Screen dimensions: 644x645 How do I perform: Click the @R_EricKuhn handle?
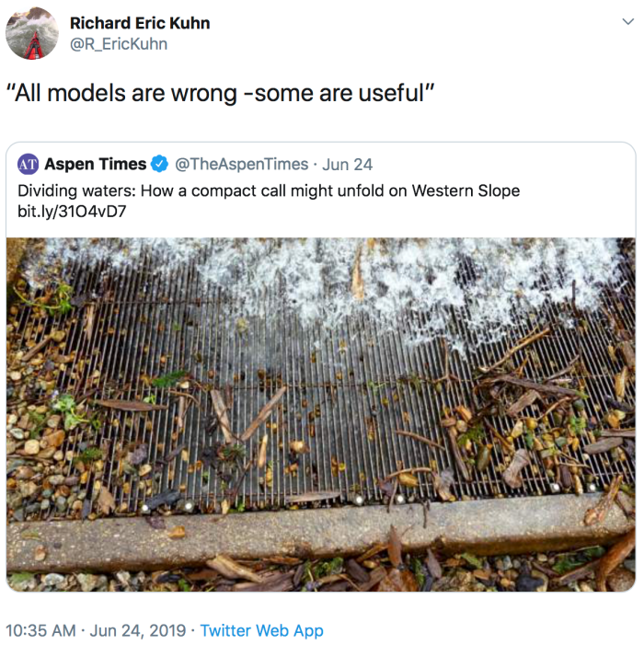click(x=119, y=43)
